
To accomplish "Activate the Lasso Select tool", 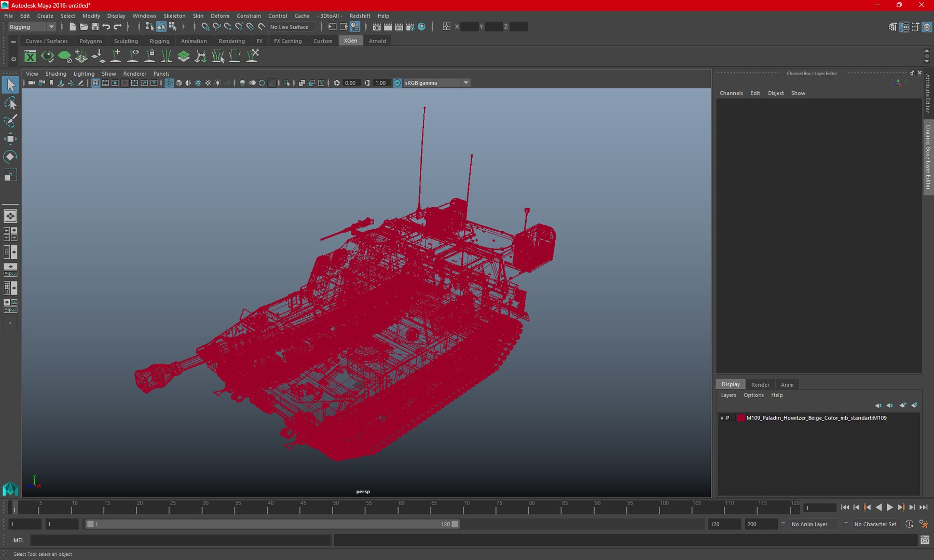I will (x=10, y=103).
